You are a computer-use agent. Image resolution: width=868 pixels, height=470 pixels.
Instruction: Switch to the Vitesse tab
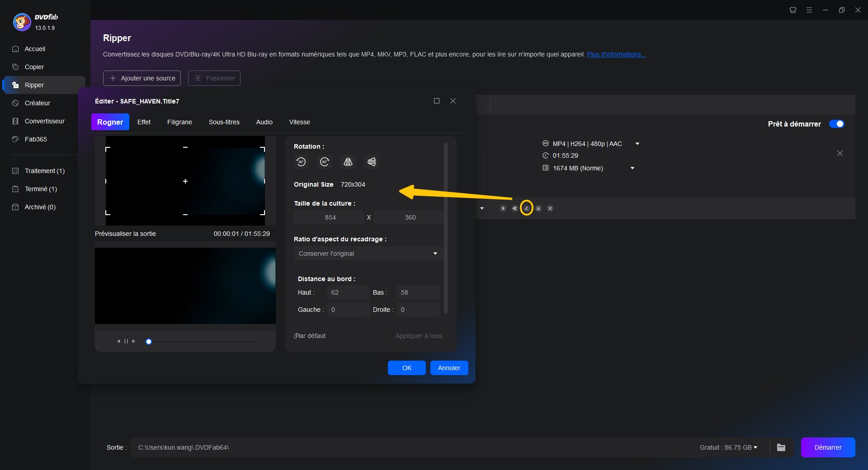click(300, 122)
